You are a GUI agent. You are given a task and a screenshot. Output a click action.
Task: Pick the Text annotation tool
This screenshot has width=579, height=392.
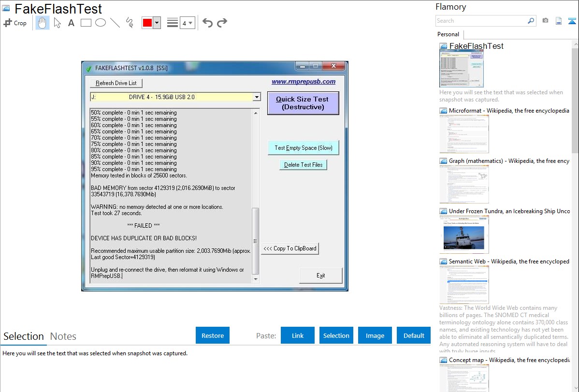pos(71,23)
